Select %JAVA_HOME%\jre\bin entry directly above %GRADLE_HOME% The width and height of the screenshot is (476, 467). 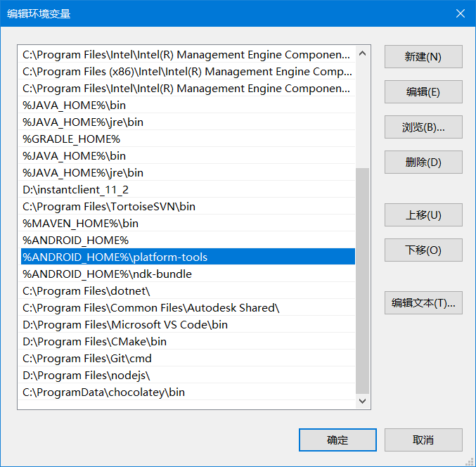(x=188, y=122)
